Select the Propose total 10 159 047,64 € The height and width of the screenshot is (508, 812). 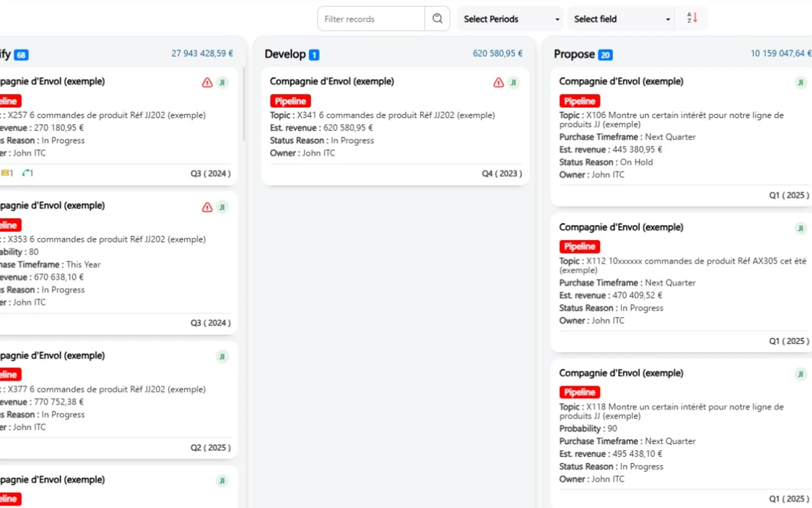click(781, 53)
